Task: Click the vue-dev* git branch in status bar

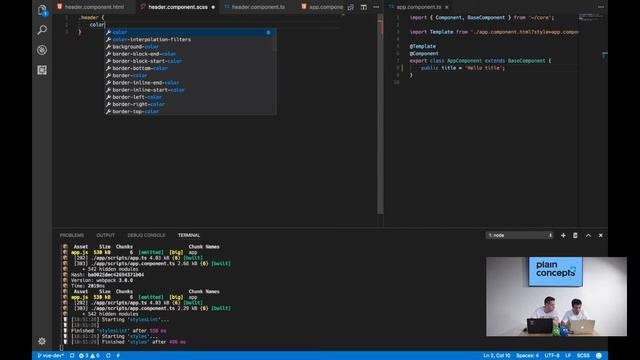Action: [x=51, y=356]
